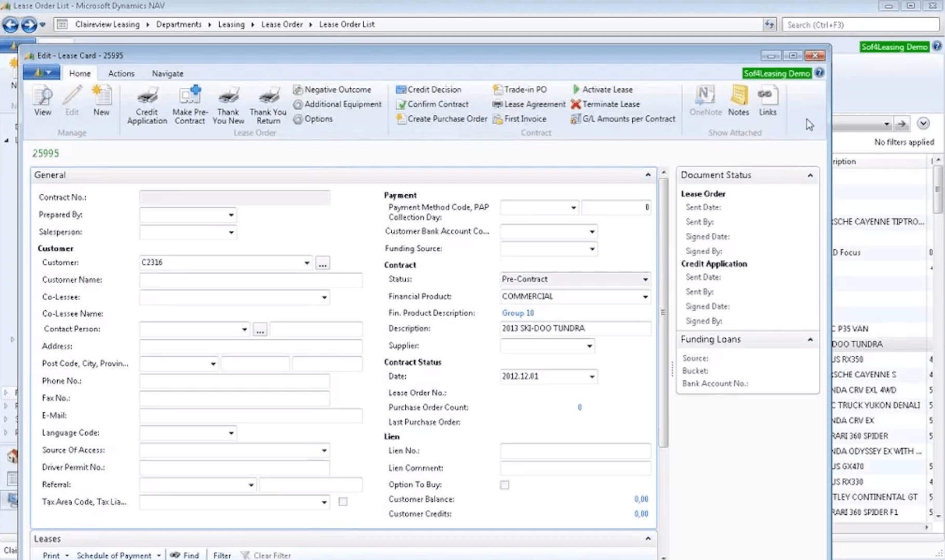Switch to Home ribbon tab

point(80,74)
